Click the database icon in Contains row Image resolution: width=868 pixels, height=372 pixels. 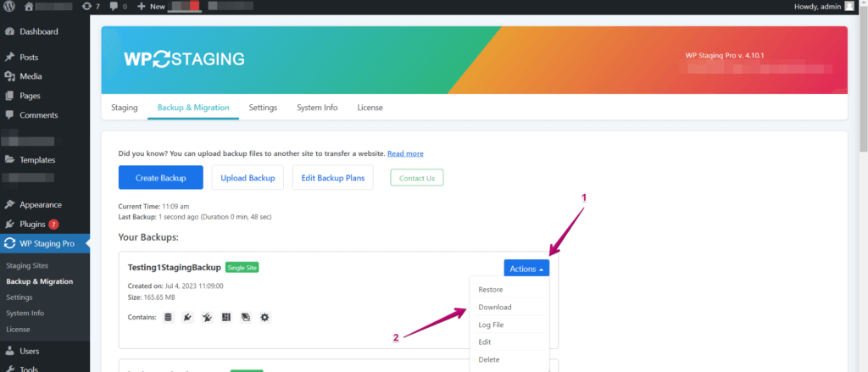point(169,317)
